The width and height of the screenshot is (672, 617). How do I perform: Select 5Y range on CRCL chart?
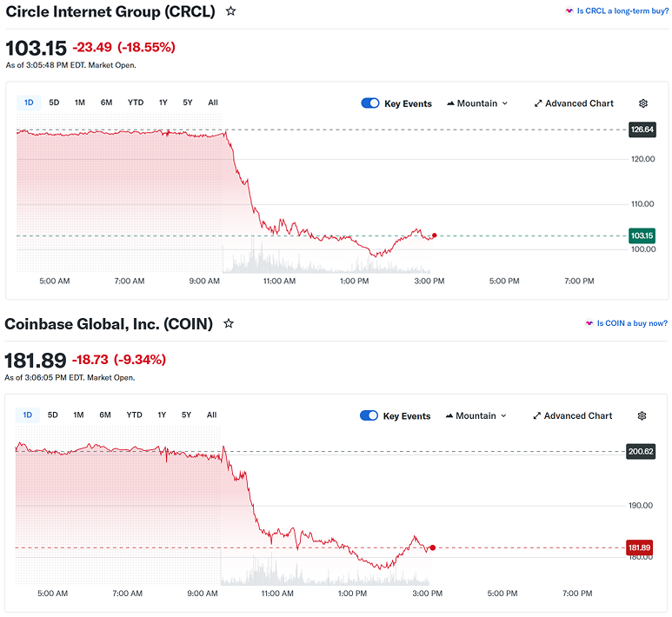pyautogui.click(x=188, y=103)
